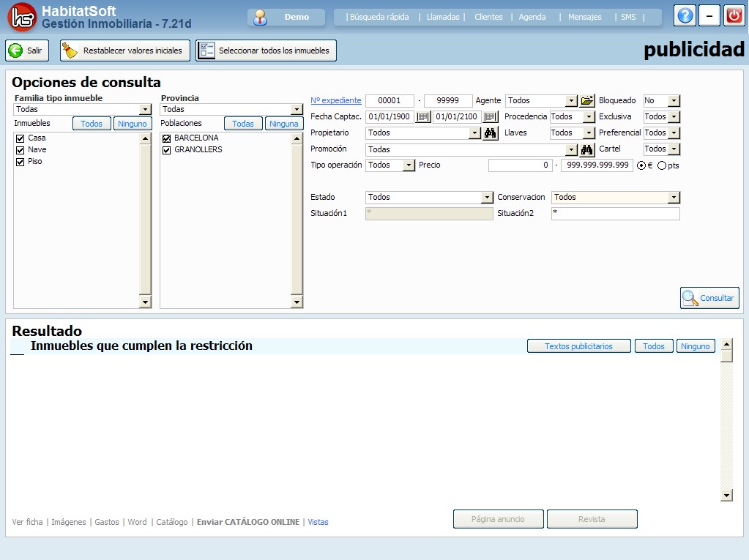The width and height of the screenshot is (749, 560).
Task: Click the Resultado list scrollbar thumb
Action: point(726,356)
